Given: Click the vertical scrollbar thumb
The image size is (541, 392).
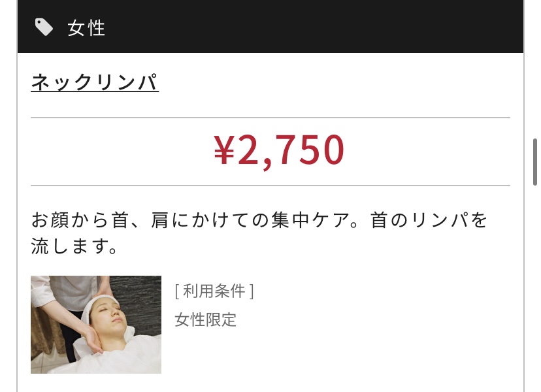Looking at the screenshot, I should pos(534,162).
